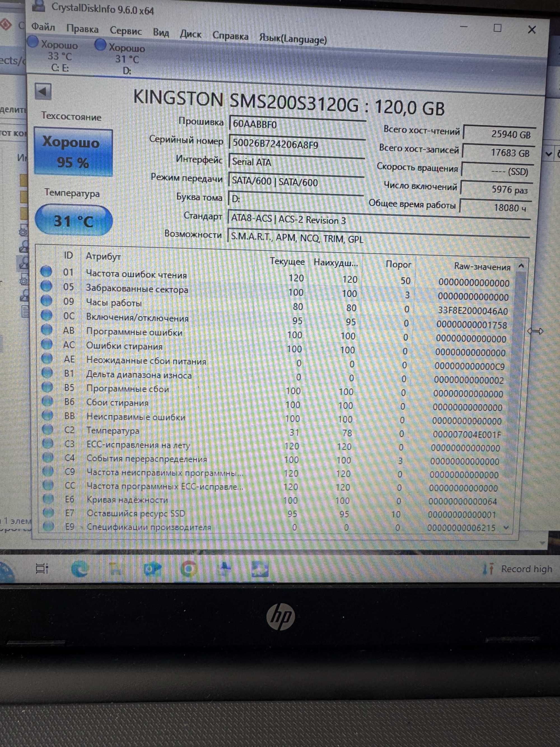Image resolution: width=560 pixels, height=747 pixels.
Task: Click the attribute list scroll down arrow
Action: (506, 528)
